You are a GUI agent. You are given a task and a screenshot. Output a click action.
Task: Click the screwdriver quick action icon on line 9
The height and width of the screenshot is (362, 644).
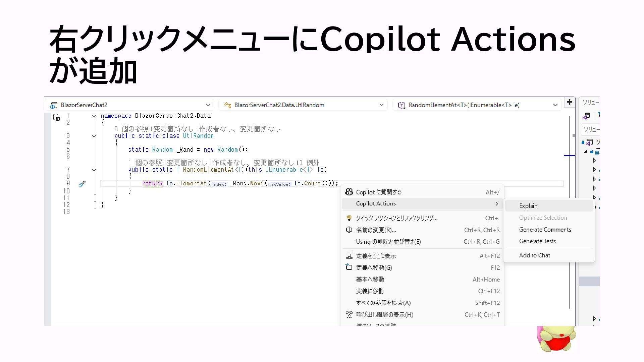82,184
